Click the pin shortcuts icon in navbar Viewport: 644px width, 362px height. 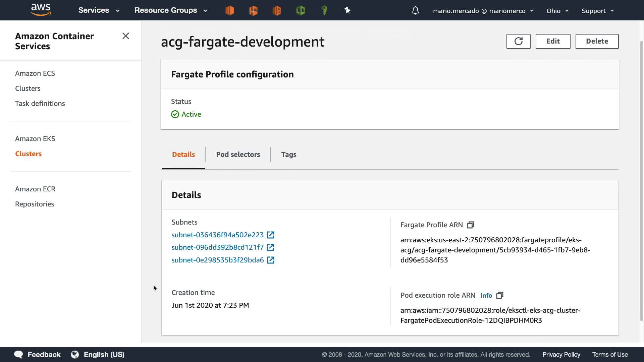coord(347,10)
